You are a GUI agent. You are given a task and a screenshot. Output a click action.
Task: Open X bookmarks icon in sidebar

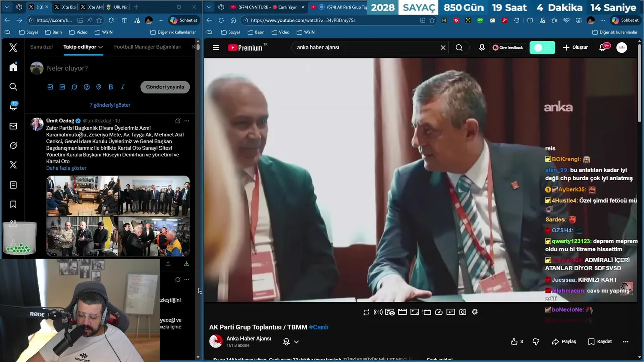13,204
